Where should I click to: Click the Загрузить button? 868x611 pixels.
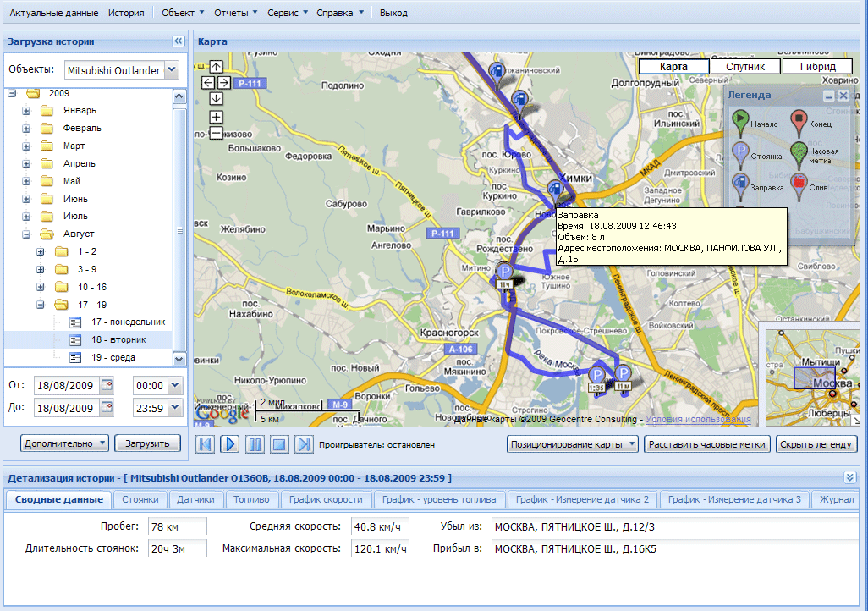(x=148, y=443)
